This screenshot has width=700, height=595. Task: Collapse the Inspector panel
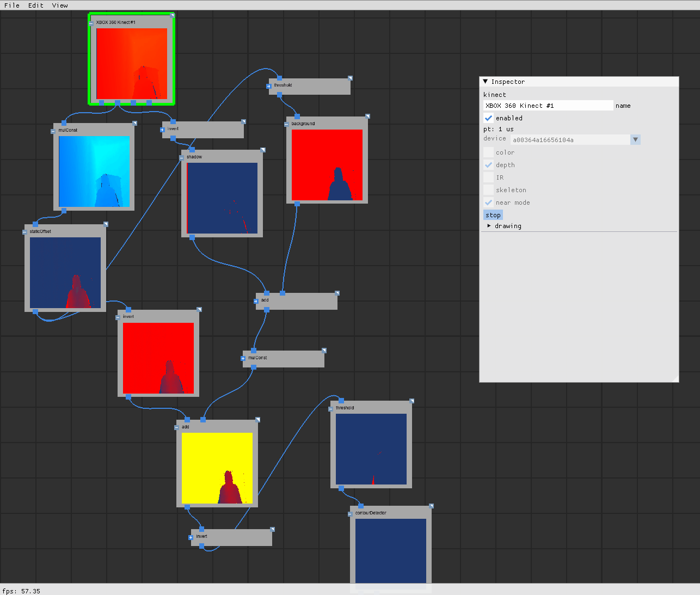tap(486, 82)
